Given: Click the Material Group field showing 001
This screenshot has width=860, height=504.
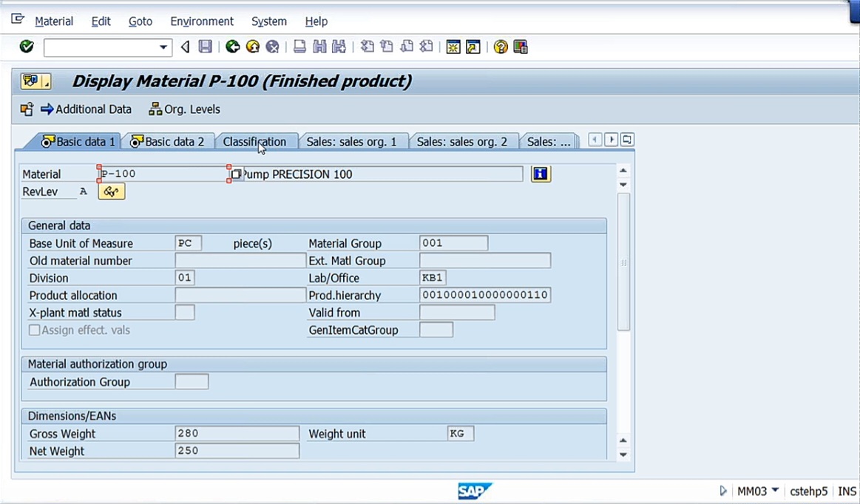Looking at the screenshot, I should [453, 243].
